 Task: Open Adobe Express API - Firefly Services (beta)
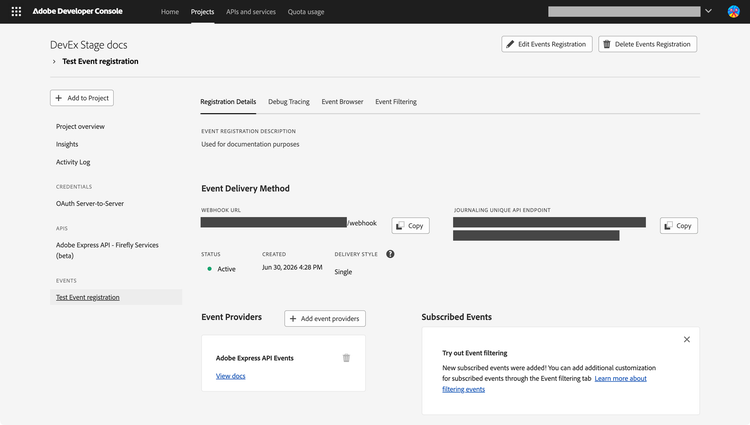coord(107,250)
